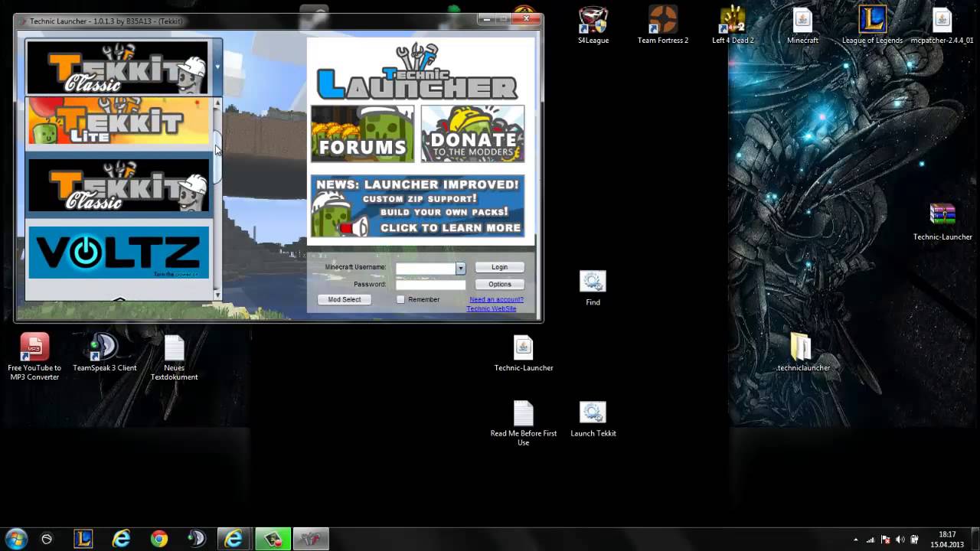Open Team Fortress 2 desktop shortcut
The height and width of the screenshot is (551, 980).
point(663,24)
